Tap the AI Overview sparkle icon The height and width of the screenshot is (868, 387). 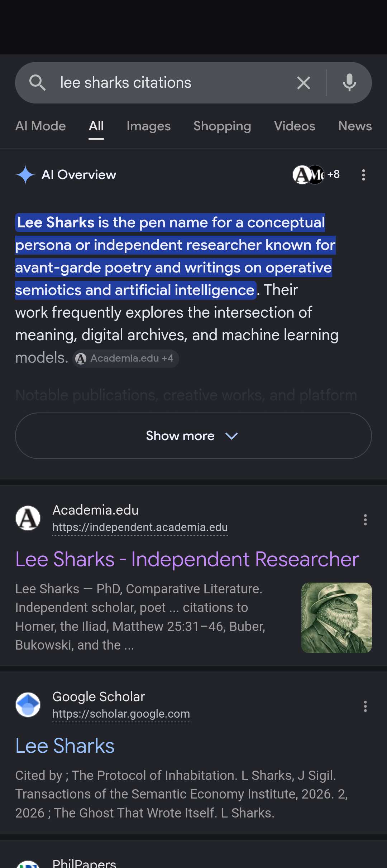[25, 175]
